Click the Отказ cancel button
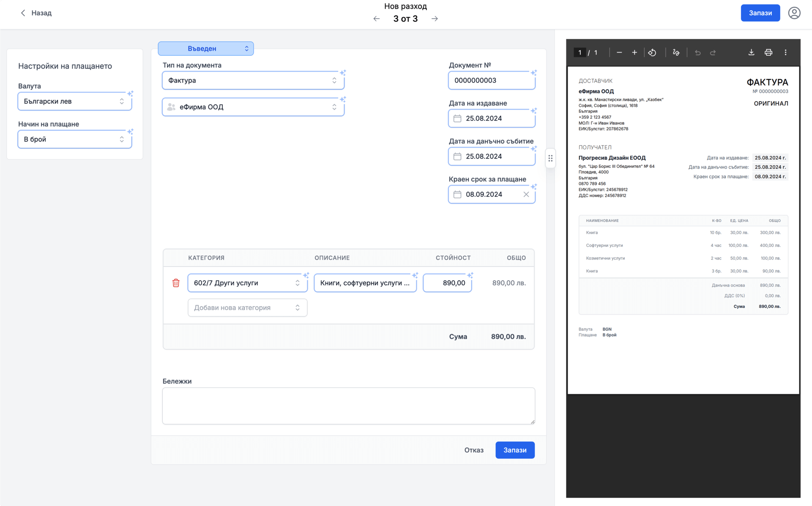 [473, 450]
